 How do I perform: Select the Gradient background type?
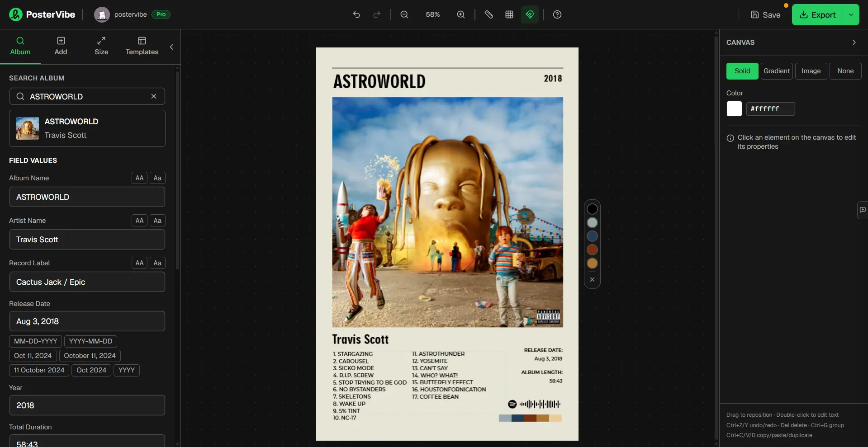tap(777, 71)
